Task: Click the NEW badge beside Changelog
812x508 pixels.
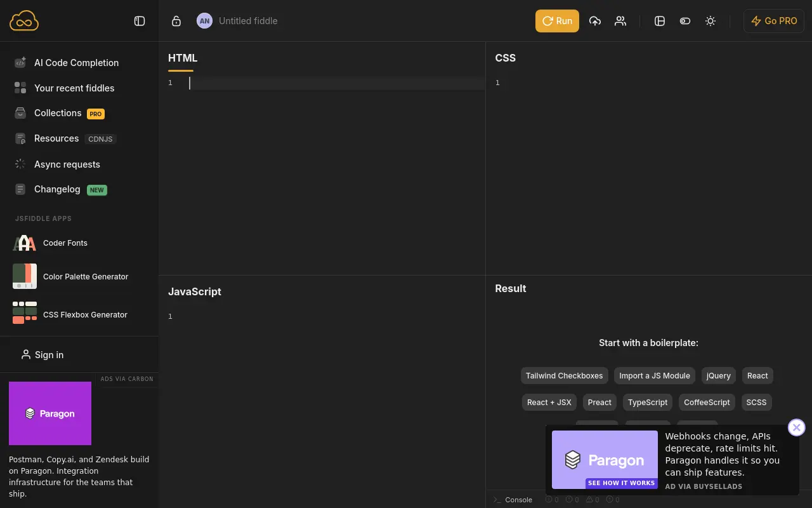Action: click(97, 190)
